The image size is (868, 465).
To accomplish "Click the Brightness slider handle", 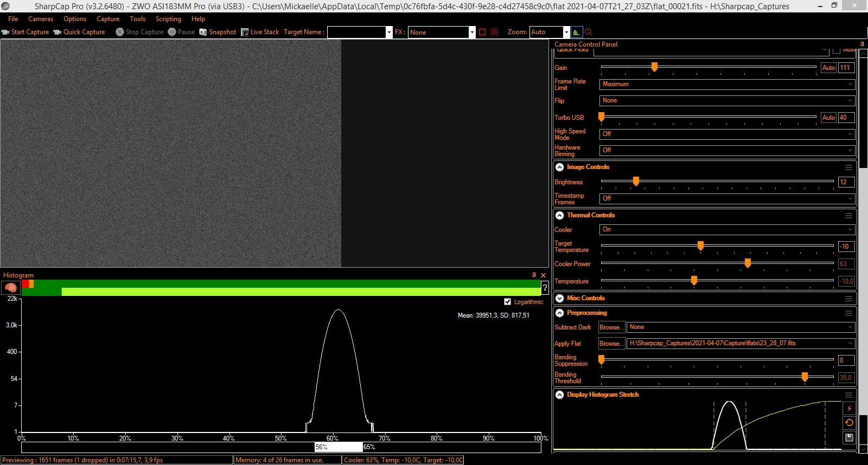I will (636, 181).
